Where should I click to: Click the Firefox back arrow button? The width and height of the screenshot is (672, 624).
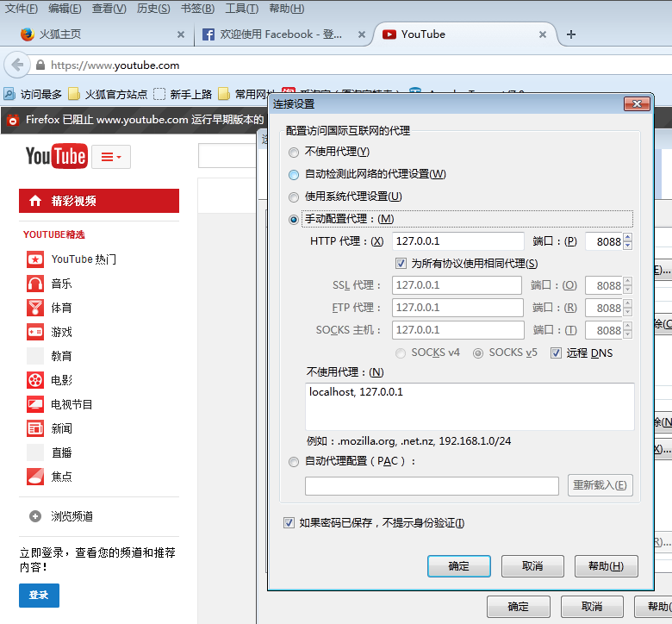[x=16, y=66]
